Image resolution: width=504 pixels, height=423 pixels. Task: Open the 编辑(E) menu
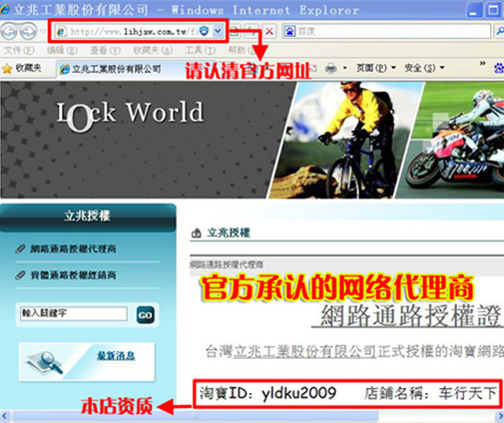tap(62, 50)
